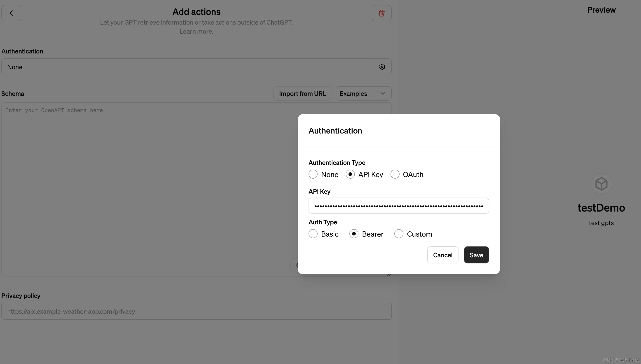Delete this action using the trash icon
Screen dimensions: 641x364
point(381,13)
